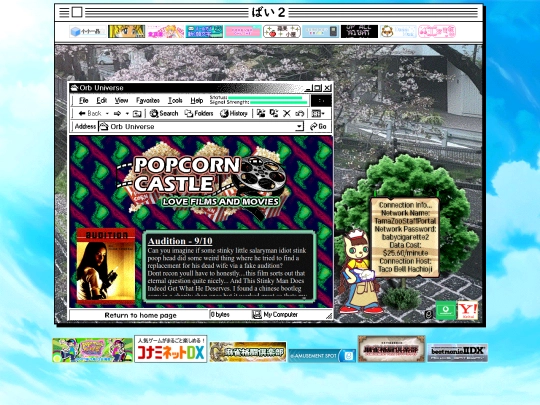Open the View menu
The width and height of the screenshot is (540, 405).
121,100
